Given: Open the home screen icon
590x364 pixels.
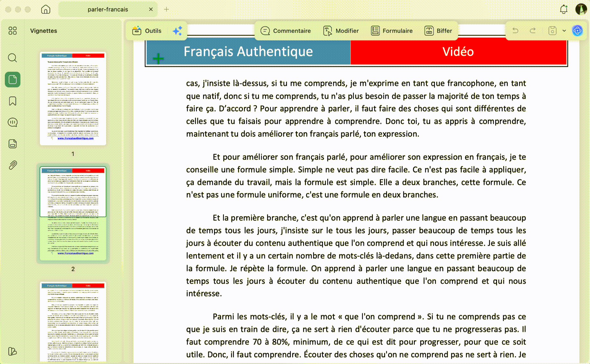Looking at the screenshot, I should pos(46,9).
